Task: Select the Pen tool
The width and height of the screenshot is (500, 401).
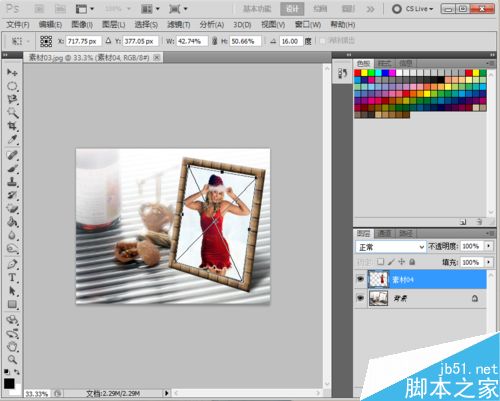Action: 12,264
